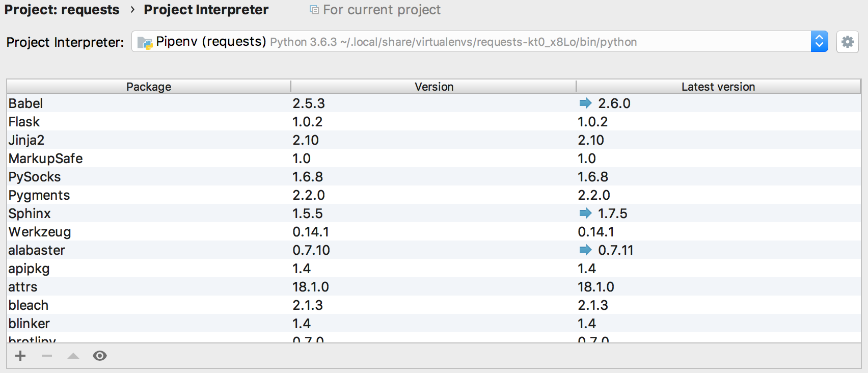Click the Project Interpreter breadcrumb title
This screenshot has height=373, width=868.
pos(206,10)
